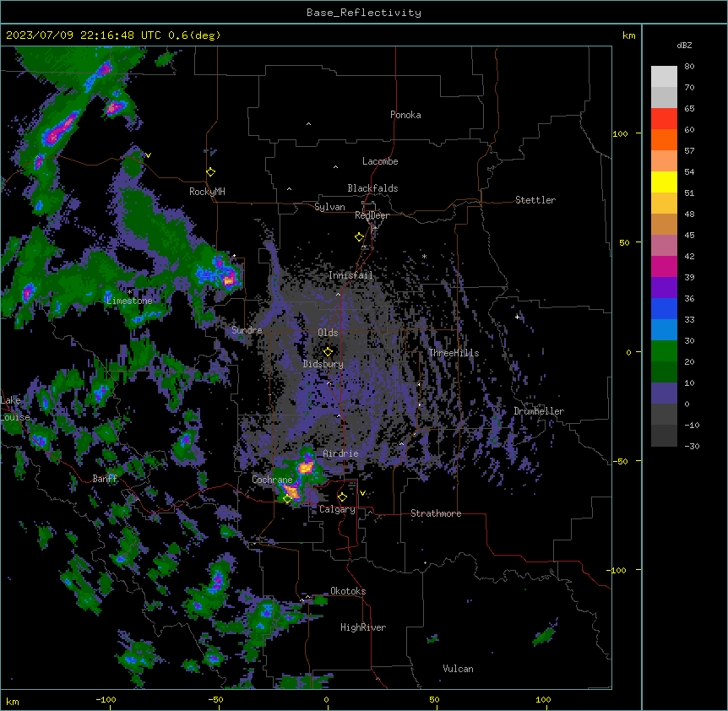Click the Cochrane city label
728x711 pixels.
[272, 480]
